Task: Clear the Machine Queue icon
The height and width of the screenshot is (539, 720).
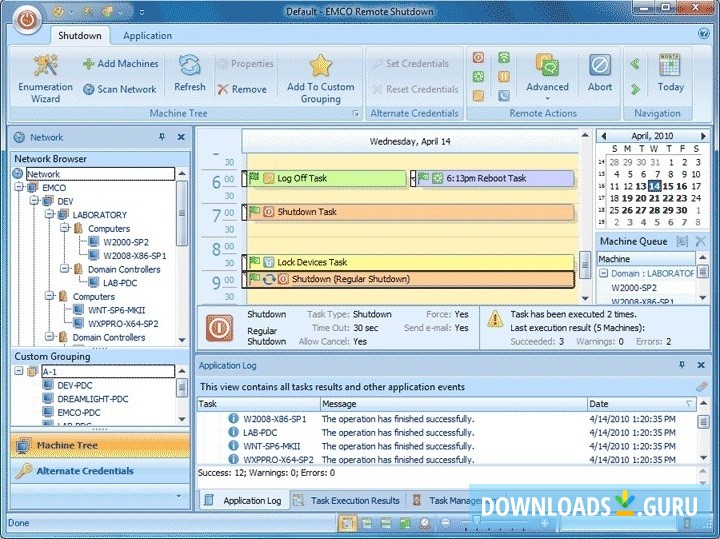Action: 700,241
